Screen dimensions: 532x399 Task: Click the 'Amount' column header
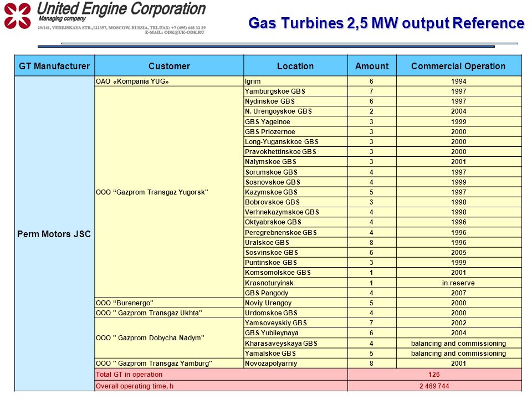click(x=372, y=66)
